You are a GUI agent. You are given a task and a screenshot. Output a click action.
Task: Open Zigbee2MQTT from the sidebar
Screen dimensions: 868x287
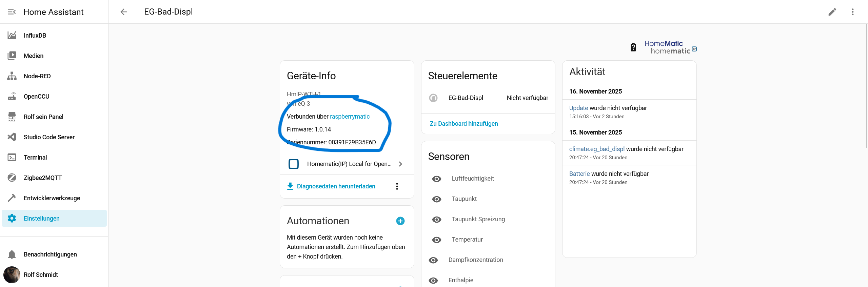(x=12, y=178)
